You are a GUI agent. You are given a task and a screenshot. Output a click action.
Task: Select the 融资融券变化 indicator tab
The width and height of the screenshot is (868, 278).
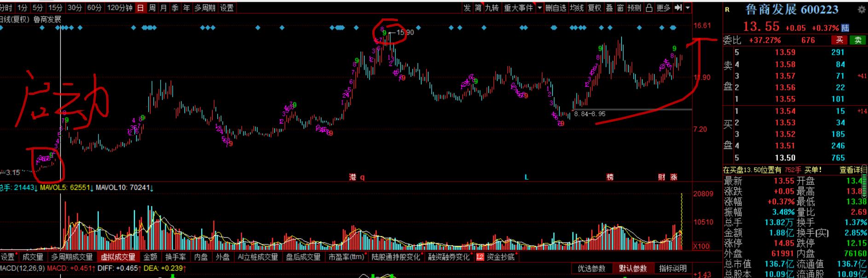point(450,257)
